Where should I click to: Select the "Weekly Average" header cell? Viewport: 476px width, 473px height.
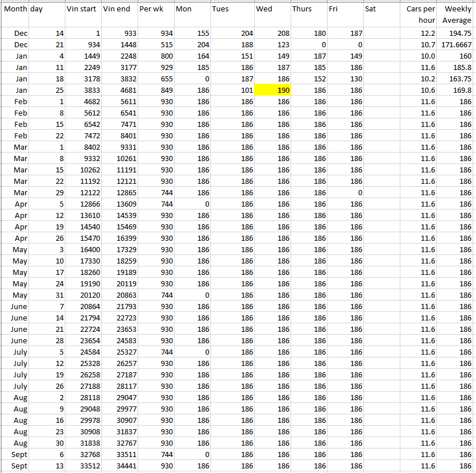[x=457, y=14]
